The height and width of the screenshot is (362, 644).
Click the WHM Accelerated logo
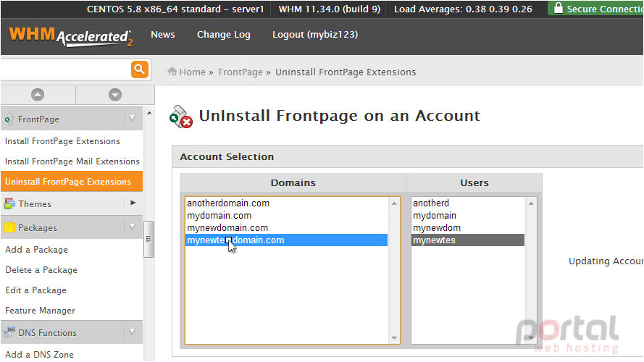pyautogui.click(x=71, y=36)
